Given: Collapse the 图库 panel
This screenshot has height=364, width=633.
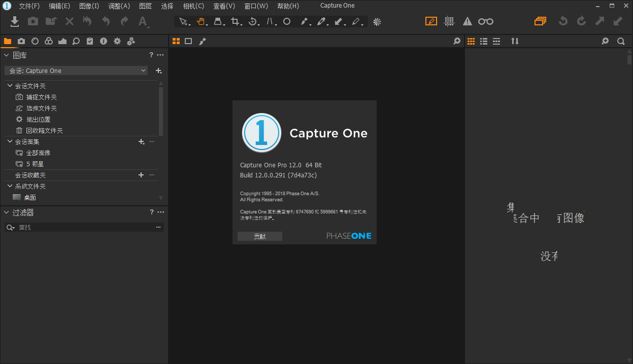Looking at the screenshot, I should [x=7, y=55].
